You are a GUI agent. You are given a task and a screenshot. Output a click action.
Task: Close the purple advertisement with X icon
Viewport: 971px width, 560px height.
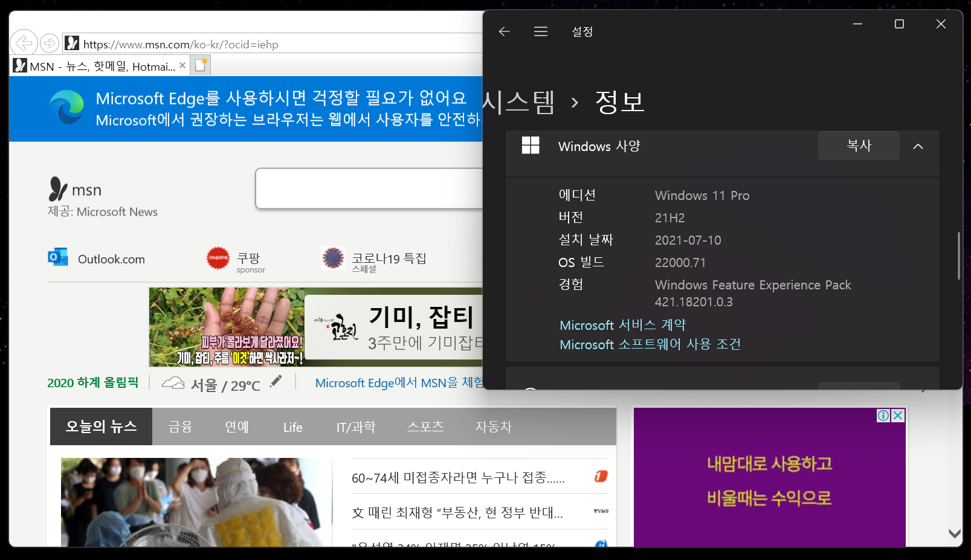pyautogui.click(x=898, y=415)
